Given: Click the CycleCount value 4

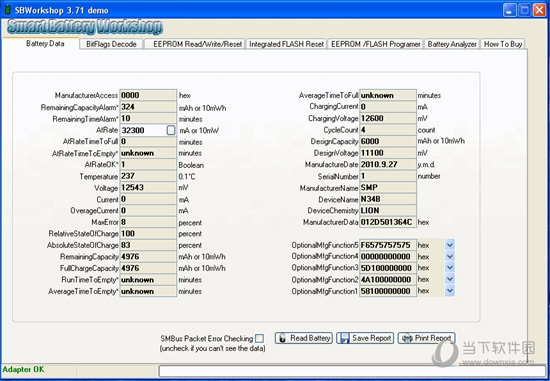Looking at the screenshot, I should pyautogui.click(x=388, y=130).
